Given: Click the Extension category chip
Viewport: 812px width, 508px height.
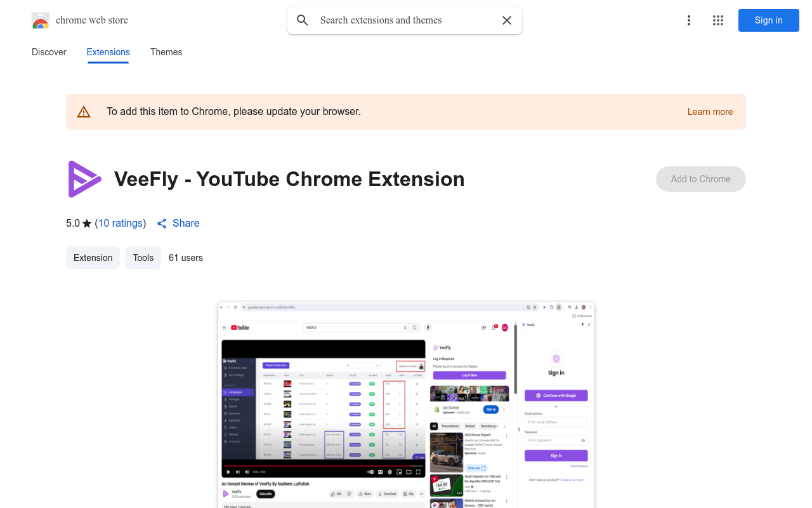Looking at the screenshot, I should 93,258.
